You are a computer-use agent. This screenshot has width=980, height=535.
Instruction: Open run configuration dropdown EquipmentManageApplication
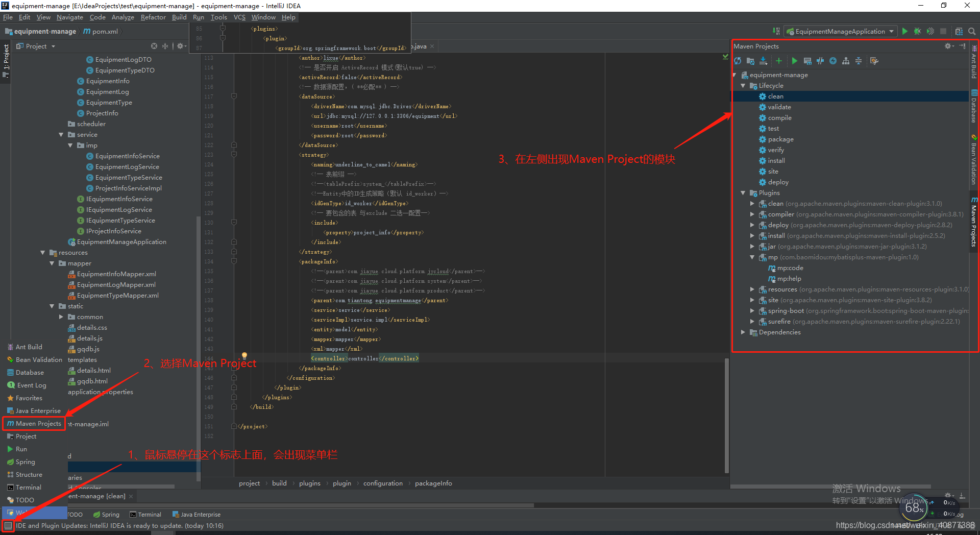[841, 31]
